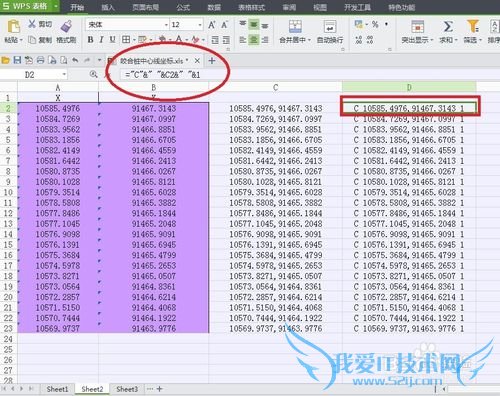Switch to the 插入 (Insert) ribbon tab

[108, 7]
